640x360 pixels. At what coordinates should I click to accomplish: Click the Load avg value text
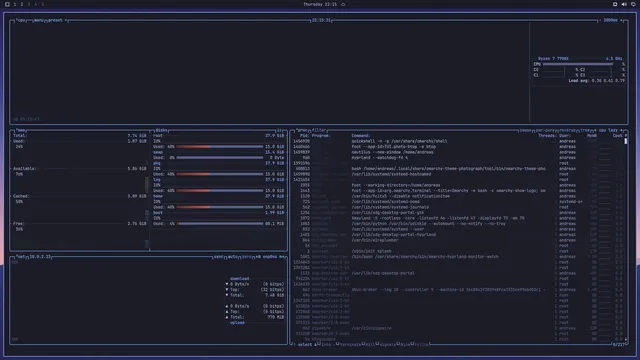[x=596, y=81]
